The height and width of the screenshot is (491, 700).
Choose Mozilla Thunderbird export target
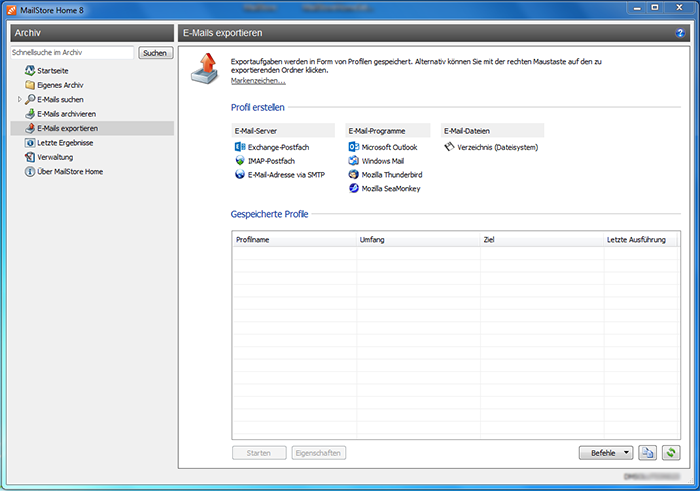tap(392, 175)
